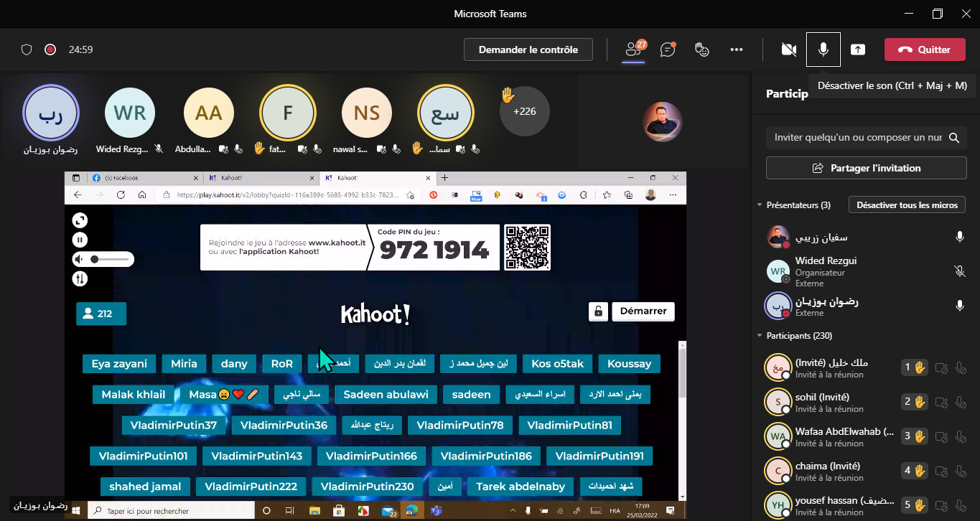
Task: Click raised hand badge for sohil
Action: [x=914, y=402]
